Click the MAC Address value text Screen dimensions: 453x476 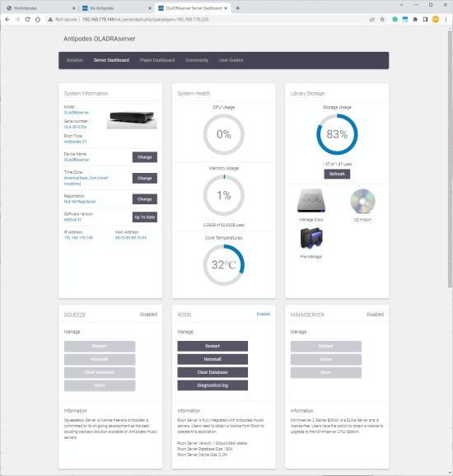tap(131, 238)
